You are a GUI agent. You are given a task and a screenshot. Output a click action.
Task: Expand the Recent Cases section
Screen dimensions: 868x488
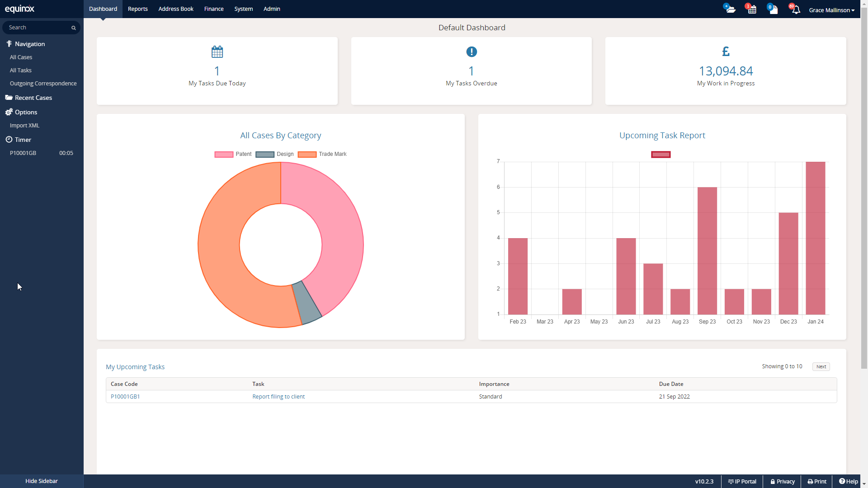[x=33, y=98]
